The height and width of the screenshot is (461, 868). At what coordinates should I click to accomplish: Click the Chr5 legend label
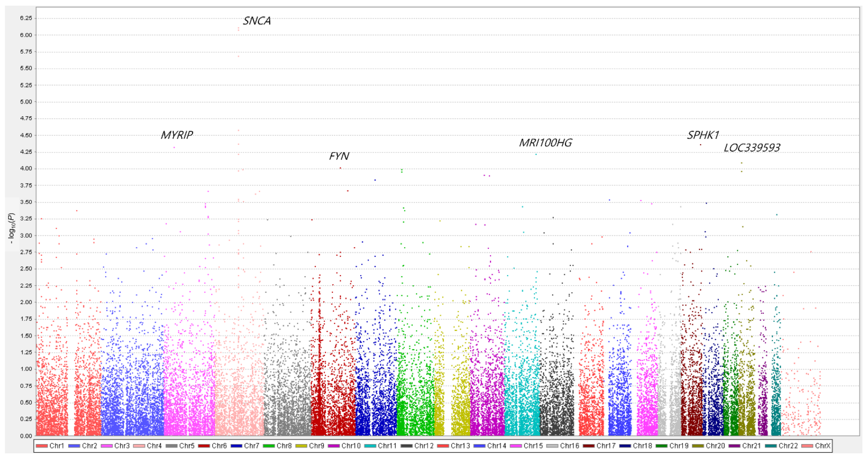[x=187, y=446]
